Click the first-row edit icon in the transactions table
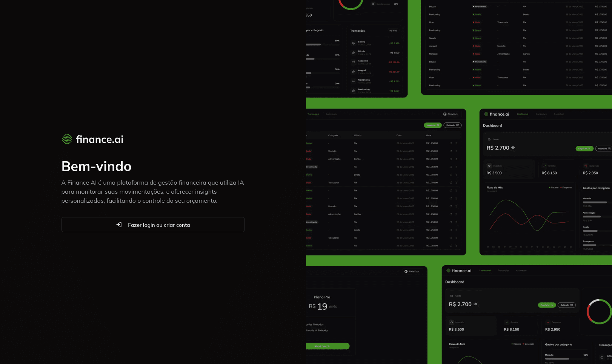The width and height of the screenshot is (612, 364). [x=451, y=143]
